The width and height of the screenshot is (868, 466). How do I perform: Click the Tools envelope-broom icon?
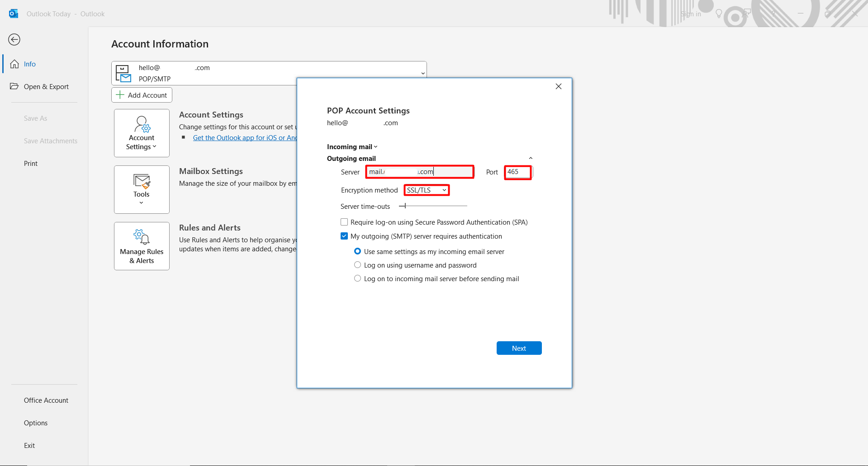coord(142,181)
